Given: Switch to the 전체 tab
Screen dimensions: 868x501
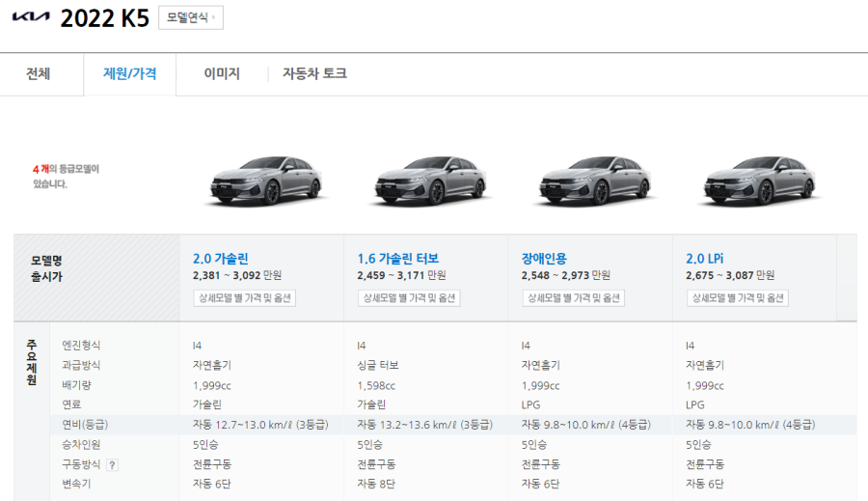Looking at the screenshot, I should (x=39, y=73).
